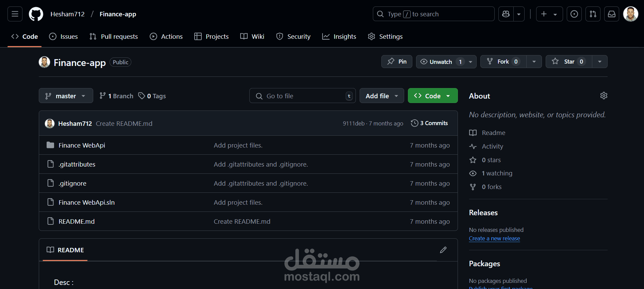644x289 pixels.
Task: Open the Copilot chat icon
Action: (506, 14)
